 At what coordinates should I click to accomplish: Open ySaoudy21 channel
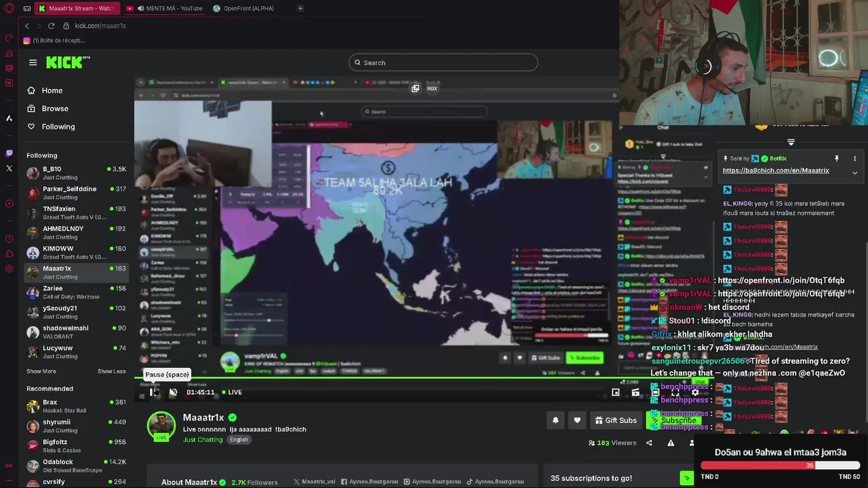76,312
